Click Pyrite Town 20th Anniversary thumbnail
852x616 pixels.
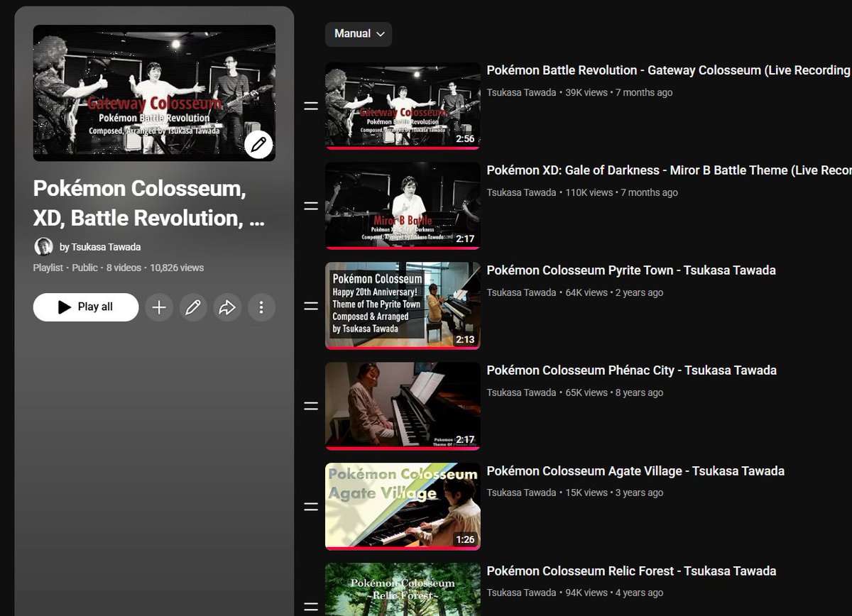403,306
